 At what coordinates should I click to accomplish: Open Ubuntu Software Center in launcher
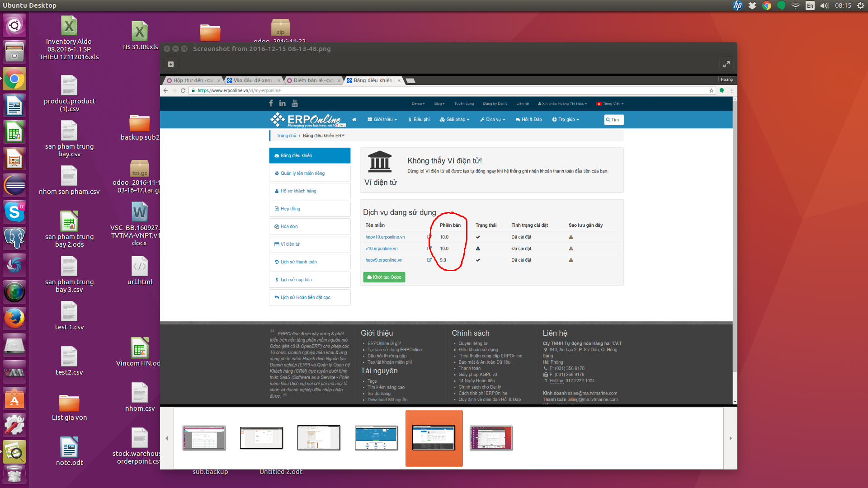click(x=14, y=399)
